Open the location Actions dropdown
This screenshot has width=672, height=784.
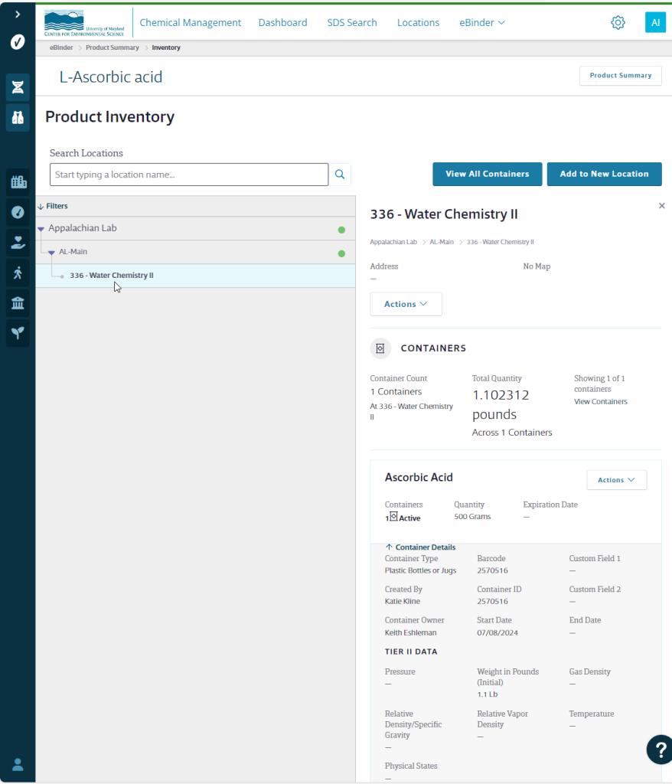(x=406, y=304)
